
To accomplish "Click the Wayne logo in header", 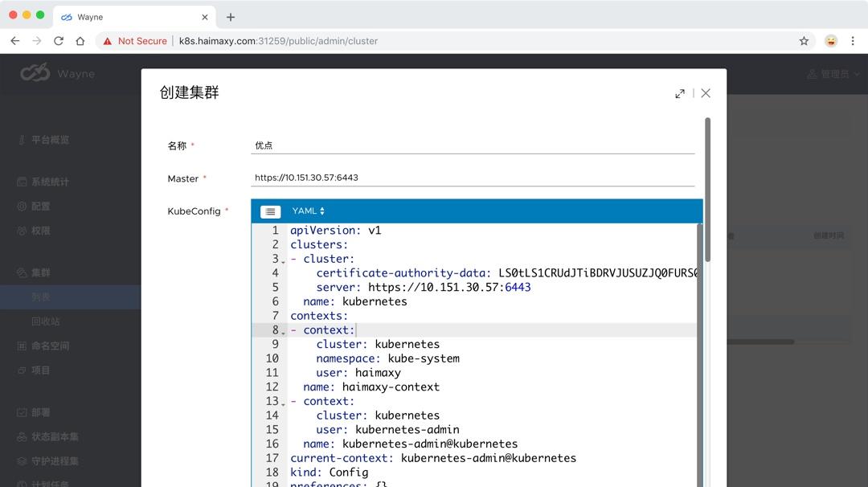I will pos(58,73).
